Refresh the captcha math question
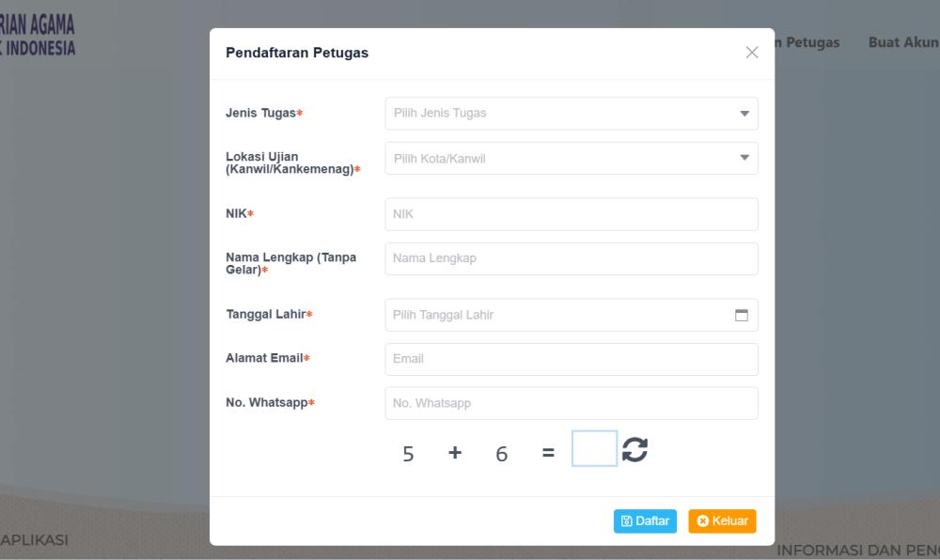The image size is (940, 560). pos(634,449)
